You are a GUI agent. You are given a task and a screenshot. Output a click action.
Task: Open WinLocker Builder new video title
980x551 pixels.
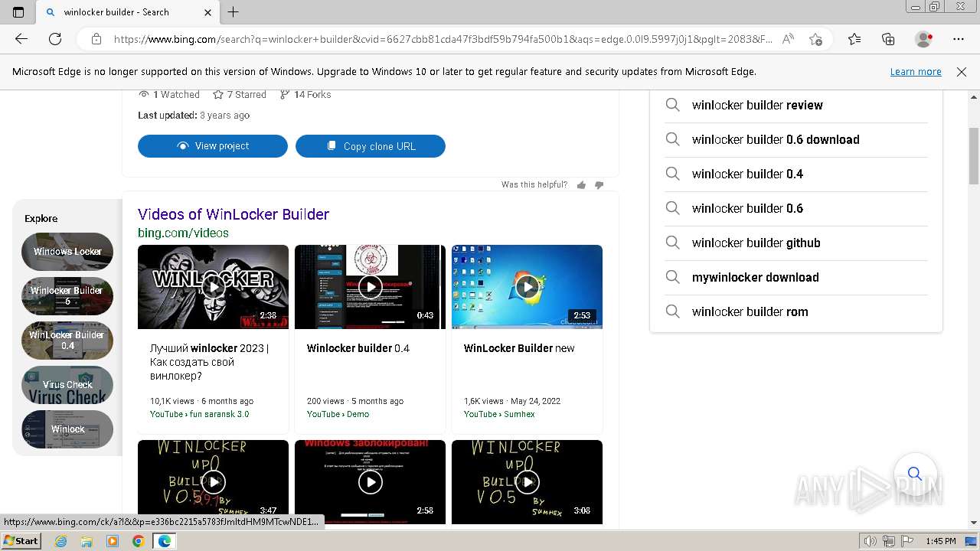[x=519, y=348]
